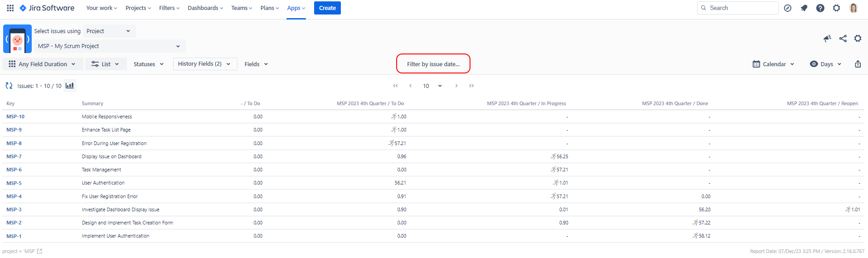
Task: Open Jira notifications icon
Action: [804, 8]
